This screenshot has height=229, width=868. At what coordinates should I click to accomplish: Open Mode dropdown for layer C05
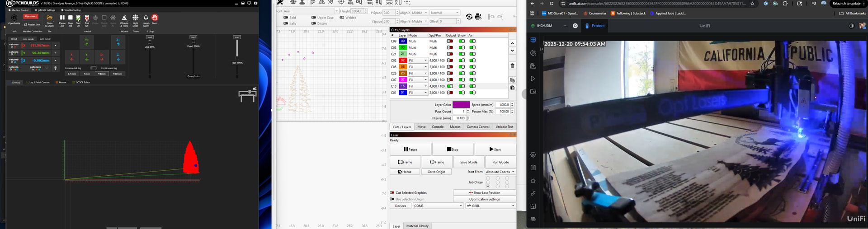418,67
